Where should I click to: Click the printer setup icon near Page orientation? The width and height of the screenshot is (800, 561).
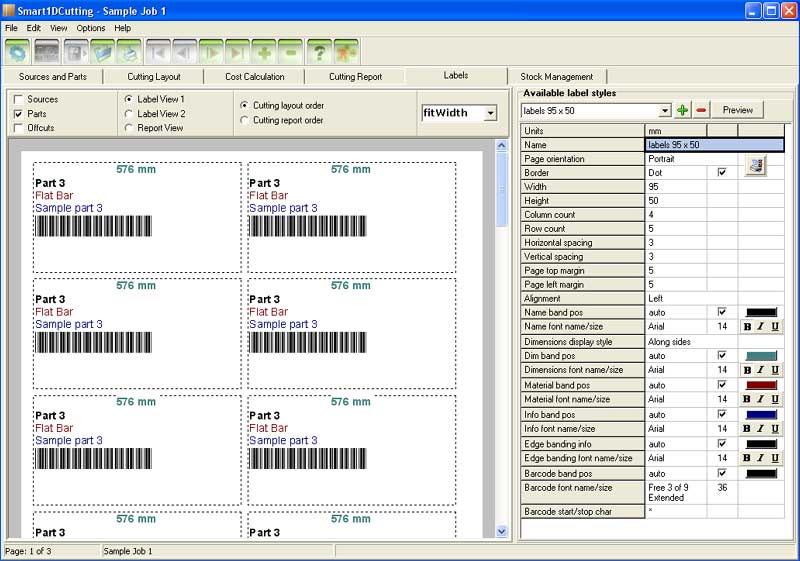(x=756, y=166)
